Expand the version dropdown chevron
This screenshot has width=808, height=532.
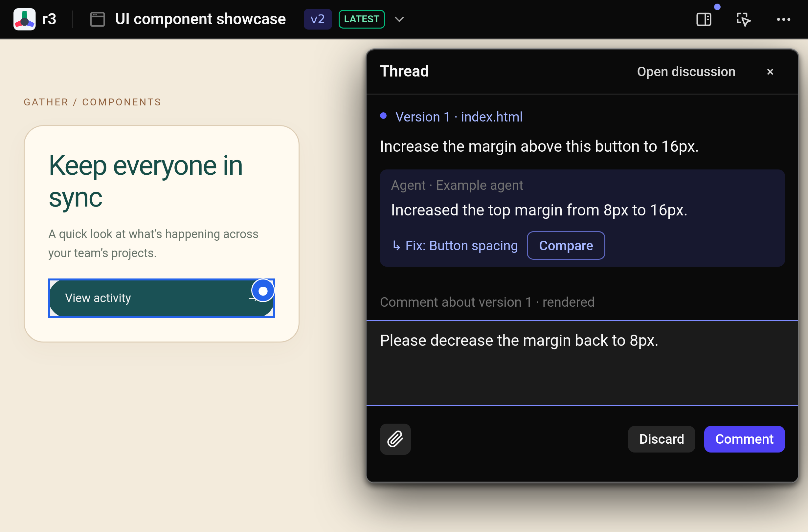click(399, 19)
